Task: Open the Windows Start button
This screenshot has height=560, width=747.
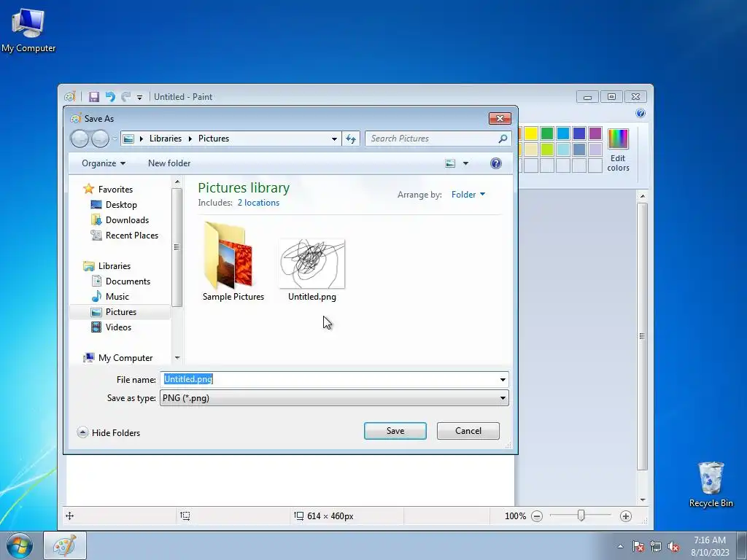Action: [19, 545]
